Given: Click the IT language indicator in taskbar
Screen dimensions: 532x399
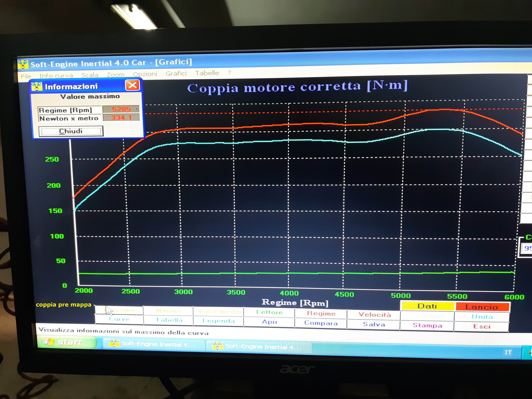Looking at the screenshot, I should click(x=508, y=352).
